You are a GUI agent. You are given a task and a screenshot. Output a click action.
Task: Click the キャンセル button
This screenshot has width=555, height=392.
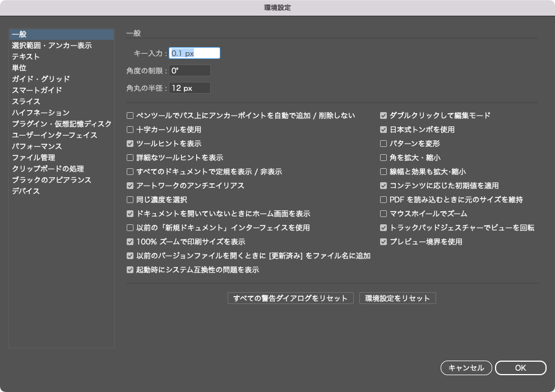466,368
